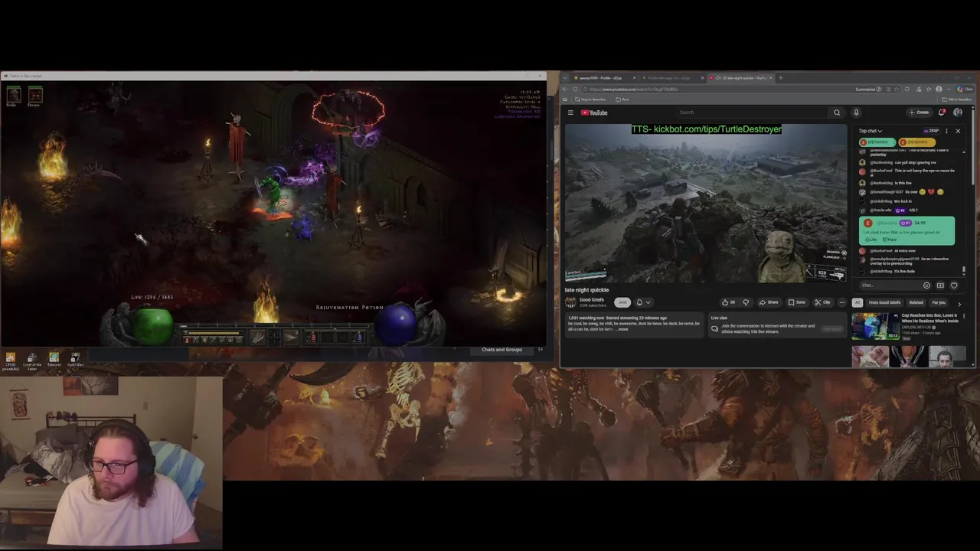Click the @Erlom3ro green pinned chat chip
This screenshot has height=551, width=980.
point(877,142)
